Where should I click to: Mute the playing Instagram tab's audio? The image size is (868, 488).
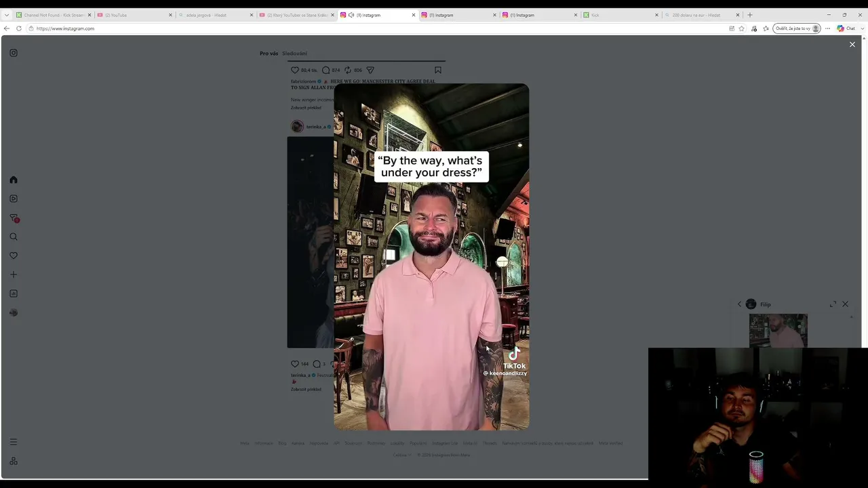[x=351, y=15]
